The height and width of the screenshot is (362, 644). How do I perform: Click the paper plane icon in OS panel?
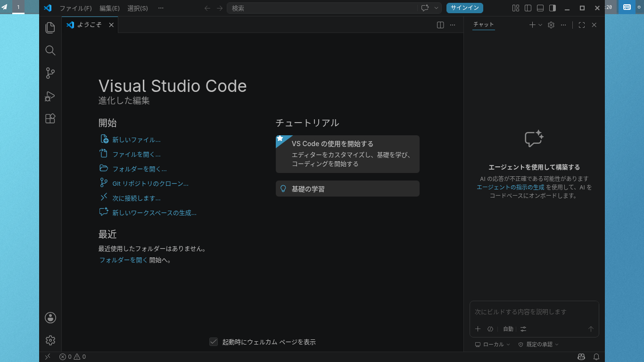tap(5, 7)
